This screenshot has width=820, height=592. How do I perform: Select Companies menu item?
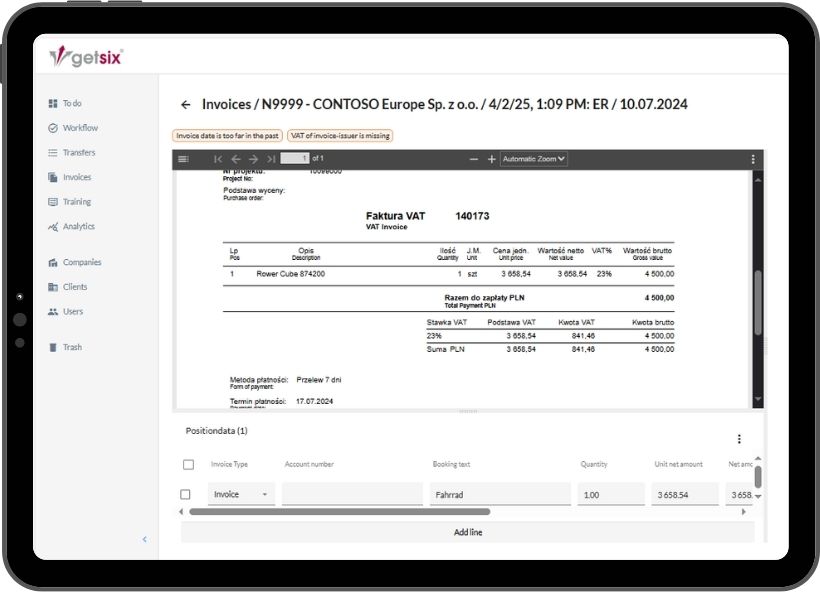(x=82, y=263)
